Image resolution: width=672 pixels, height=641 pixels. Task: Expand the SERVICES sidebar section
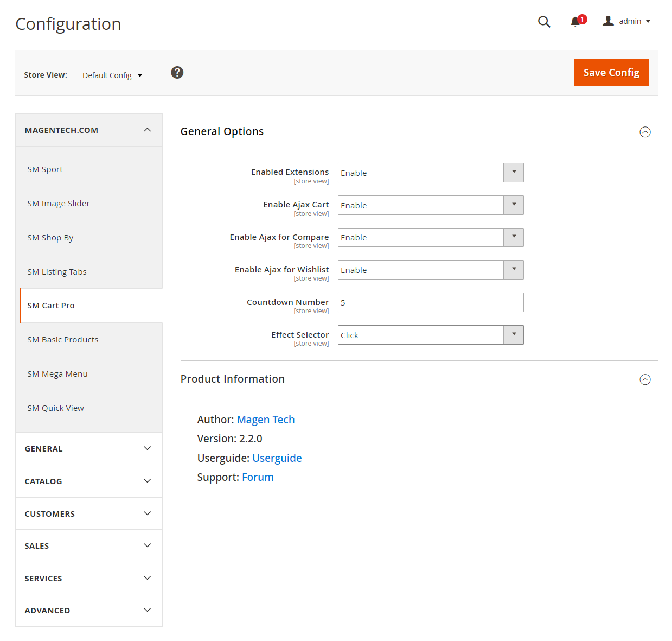(x=89, y=579)
